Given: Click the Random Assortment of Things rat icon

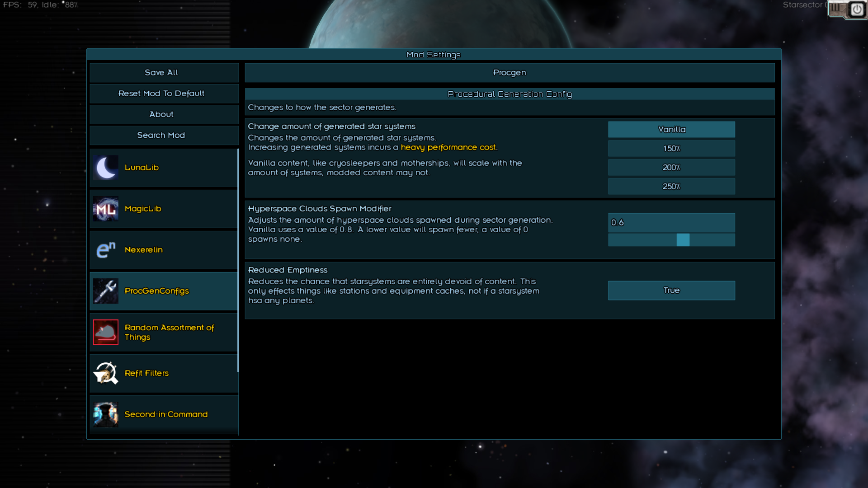Looking at the screenshot, I should click(106, 332).
